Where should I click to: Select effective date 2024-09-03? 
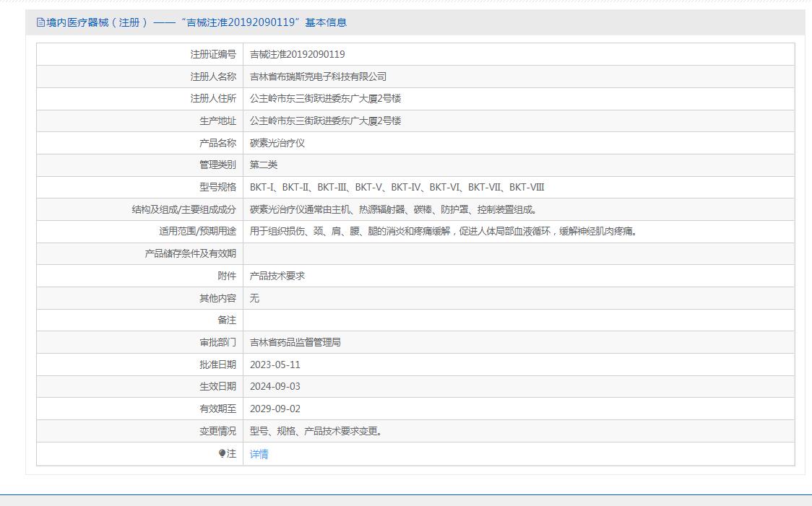[x=275, y=386]
